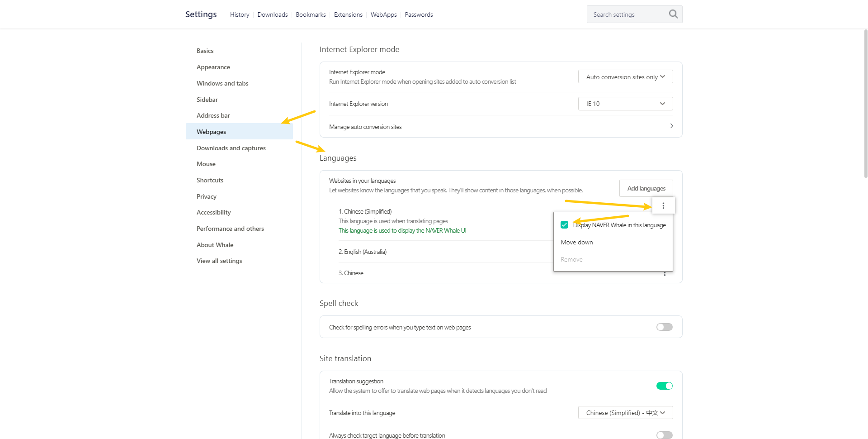The height and width of the screenshot is (439, 868).
Task: Uncheck Display NAVER Whale in this language
Action: (x=564, y=225)
